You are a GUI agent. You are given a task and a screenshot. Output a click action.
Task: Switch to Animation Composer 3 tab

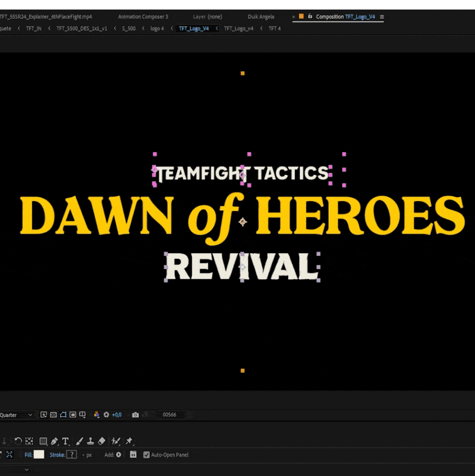[x=143, y=16]
